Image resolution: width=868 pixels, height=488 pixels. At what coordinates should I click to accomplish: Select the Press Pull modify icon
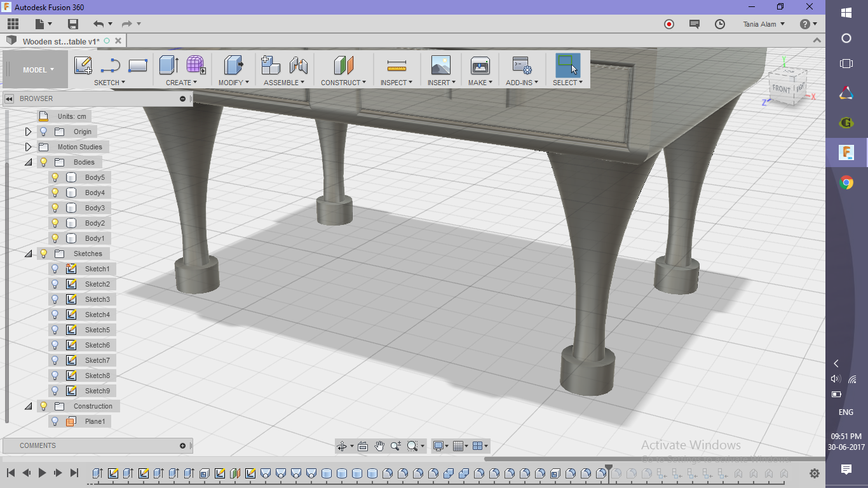pos(234,65)
